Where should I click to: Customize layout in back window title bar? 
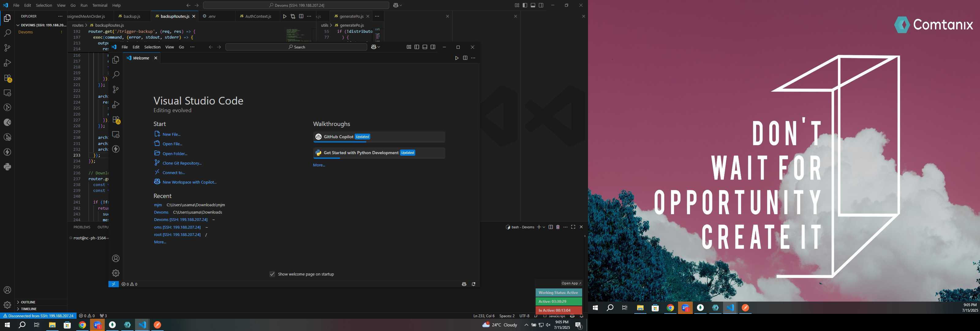tap(517, 5)
